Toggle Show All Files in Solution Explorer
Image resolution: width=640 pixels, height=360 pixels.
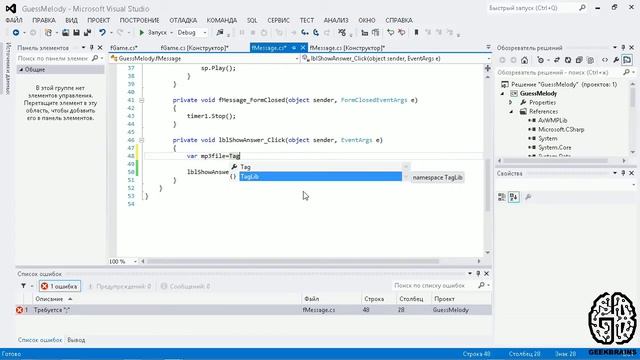pyautogui.click(x=590, y=60)
